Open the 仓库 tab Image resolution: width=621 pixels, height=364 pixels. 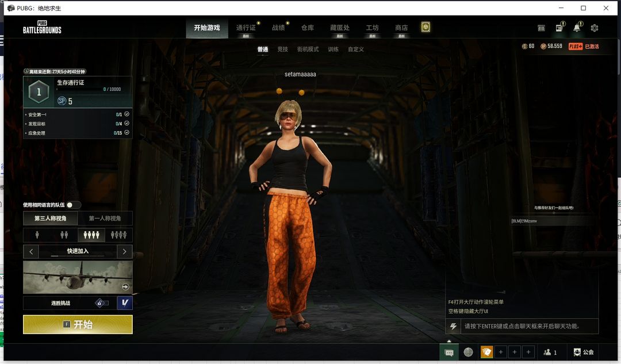coord(308,28)
